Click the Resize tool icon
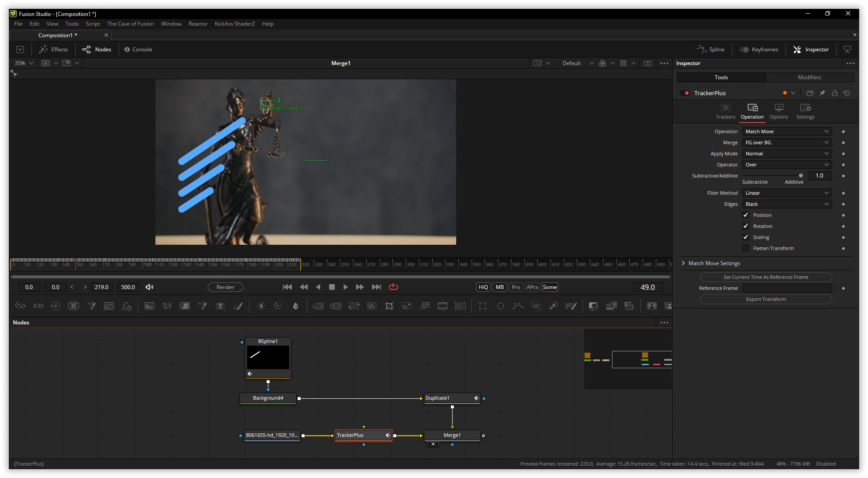868x478 pixels. (407, 306)
